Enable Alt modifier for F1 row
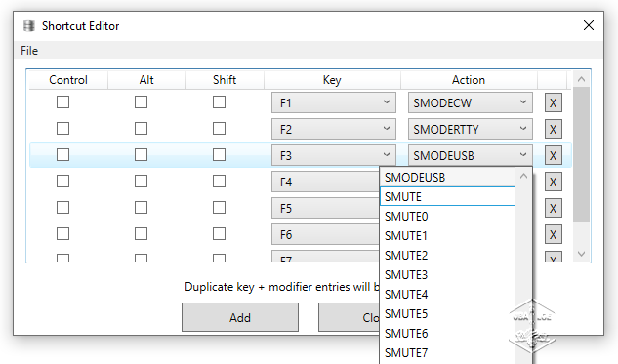Screen dimensions: 618x364 [x=142, y=102]
